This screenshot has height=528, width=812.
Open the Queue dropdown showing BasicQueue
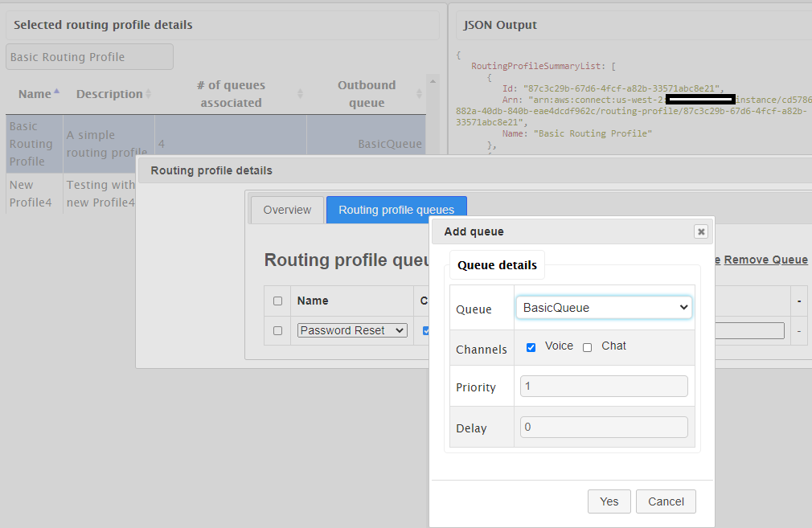(604, 308)
